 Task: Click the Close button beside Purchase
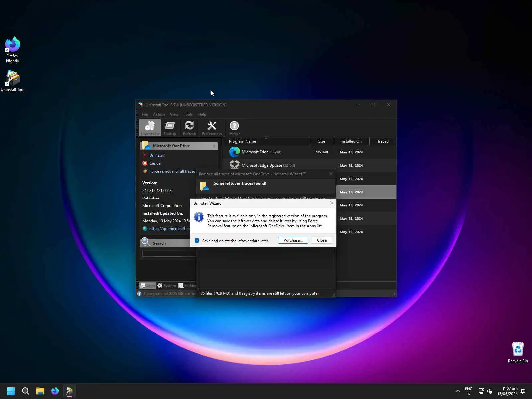[322, 240]
